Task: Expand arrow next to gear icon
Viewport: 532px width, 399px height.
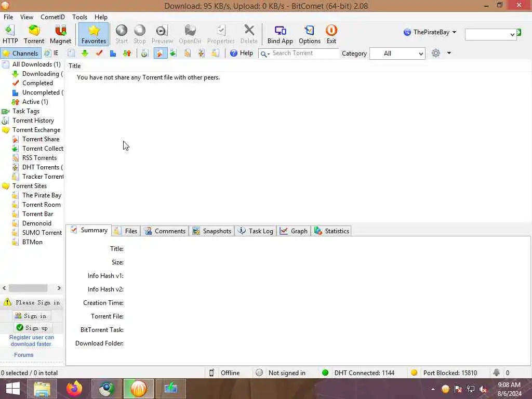Action: tap(449, 54)
